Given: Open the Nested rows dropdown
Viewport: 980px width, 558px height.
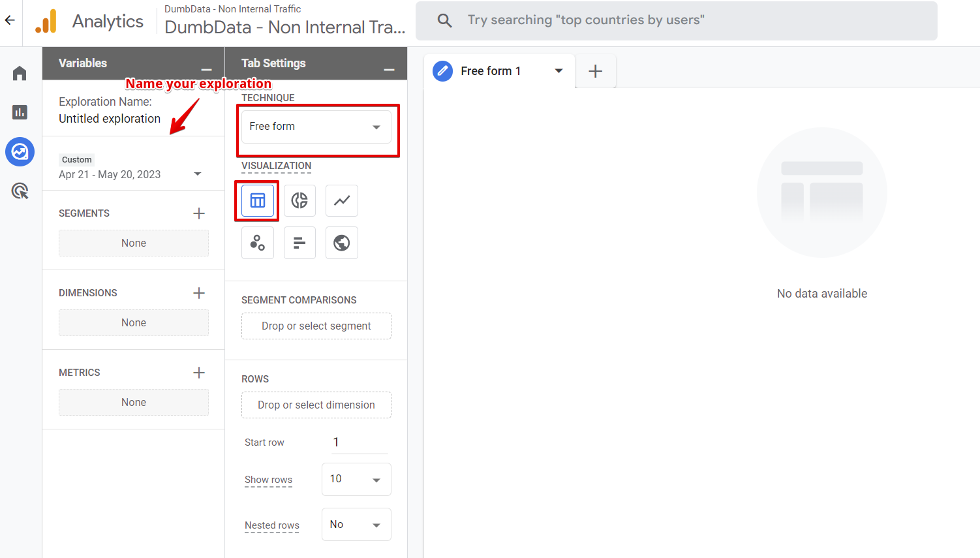Looking at the screenshot, I should [x=356, y=525].
